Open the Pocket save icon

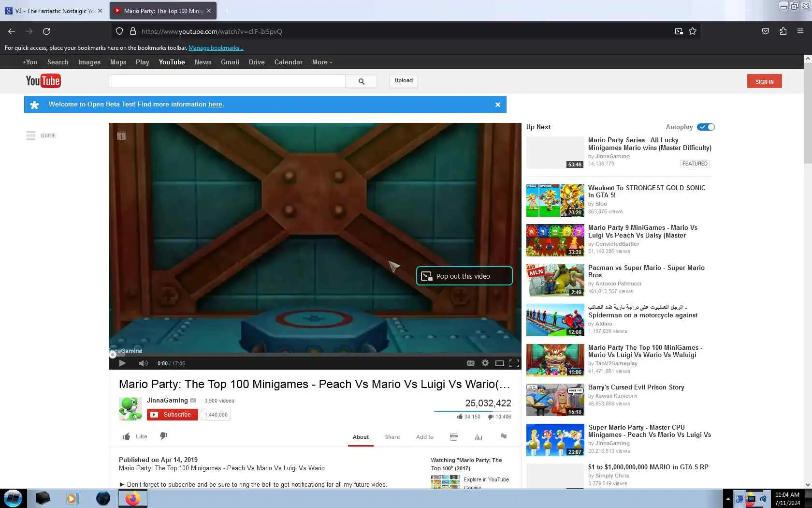[766, 31]
